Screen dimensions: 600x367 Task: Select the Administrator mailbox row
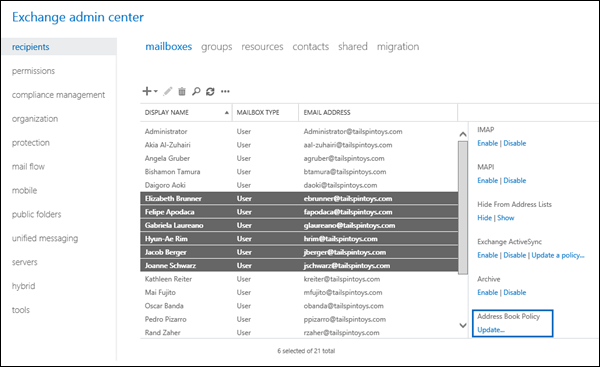click(299, 132)
